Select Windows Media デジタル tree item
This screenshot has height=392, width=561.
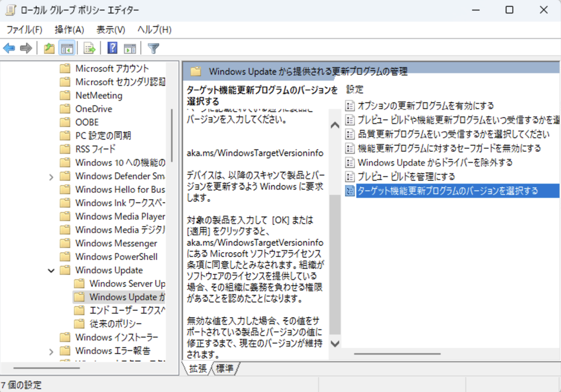click(x=120, y=230)
